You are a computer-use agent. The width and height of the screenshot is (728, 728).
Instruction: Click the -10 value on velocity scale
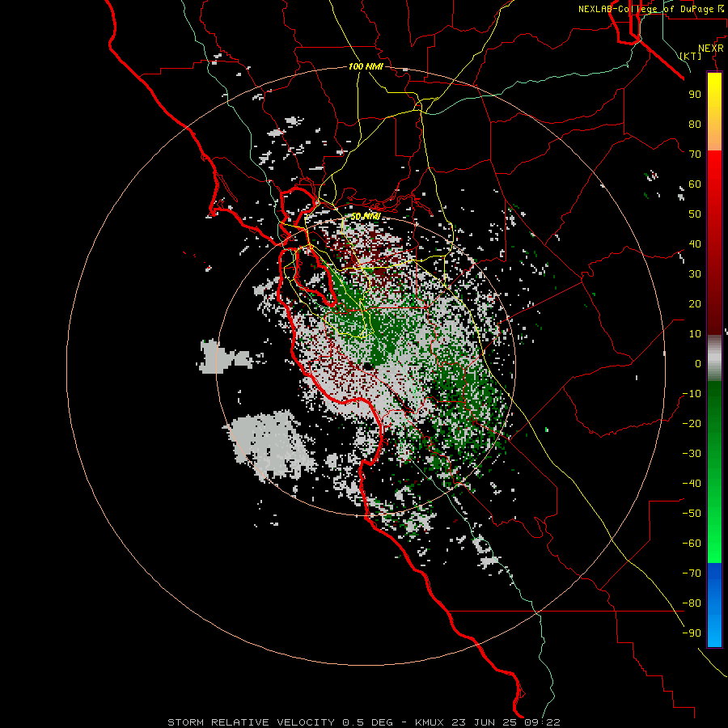(x=692, y=394)
